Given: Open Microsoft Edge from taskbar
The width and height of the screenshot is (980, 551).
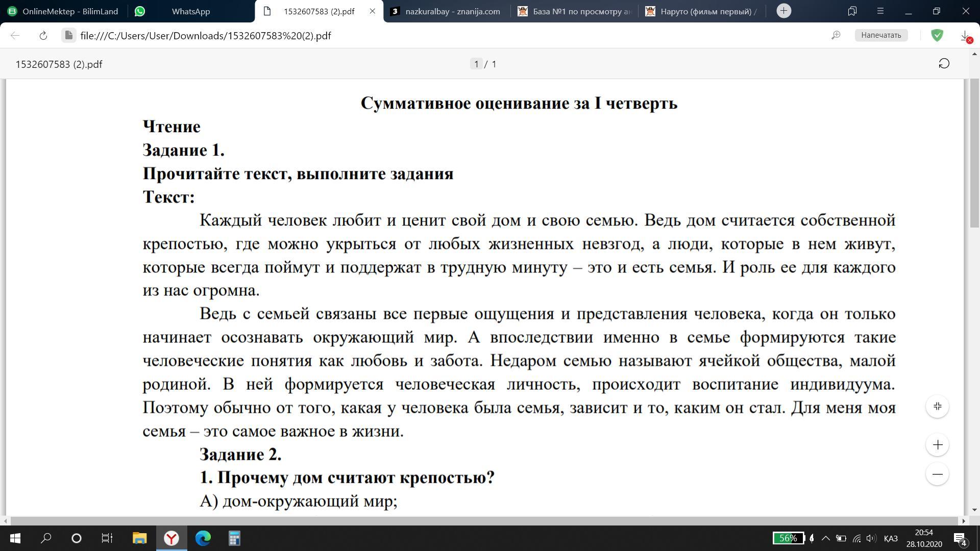Looking at the screenshot, I should [x=203, y=538].
